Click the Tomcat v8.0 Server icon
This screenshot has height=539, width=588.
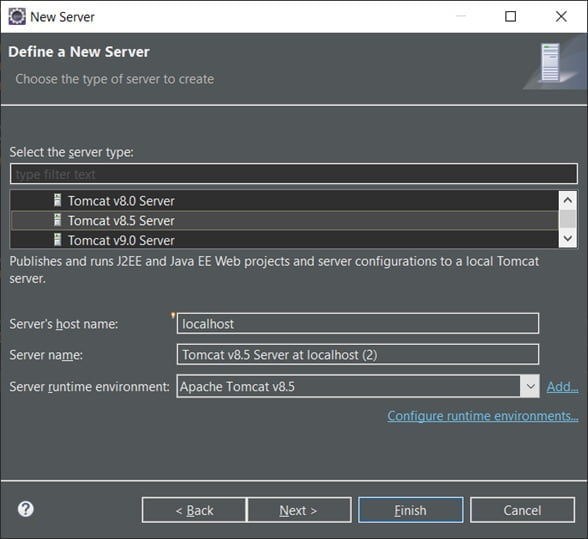pyautogui.click(x=57, y=200)
